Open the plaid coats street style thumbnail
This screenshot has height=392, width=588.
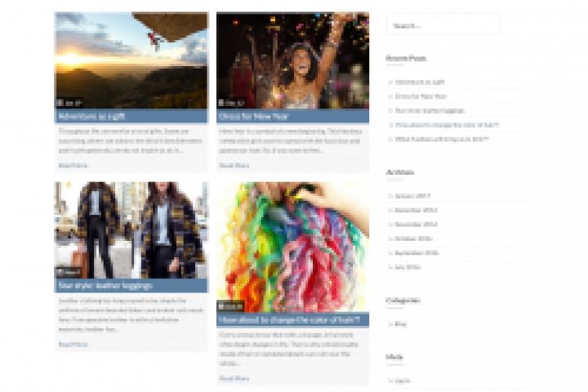click(131, 230)
